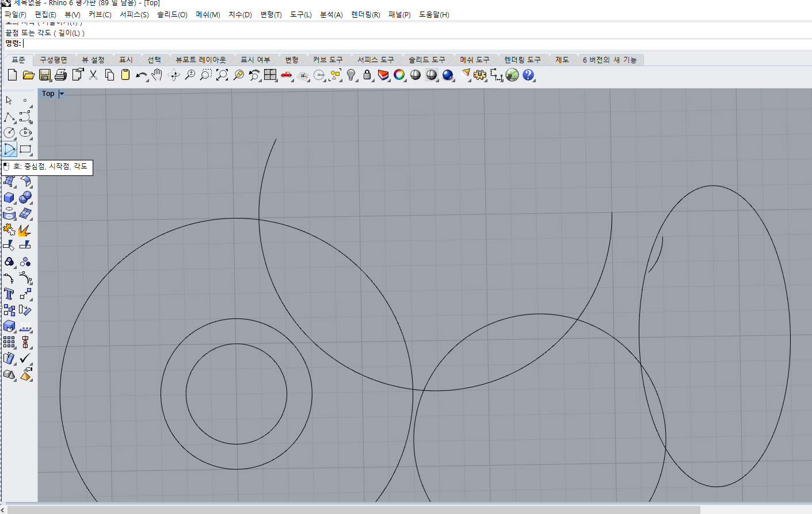Open the Top viewport dropdown arrow
This screenshot has width=812, height=514.
tap(62, 94)
